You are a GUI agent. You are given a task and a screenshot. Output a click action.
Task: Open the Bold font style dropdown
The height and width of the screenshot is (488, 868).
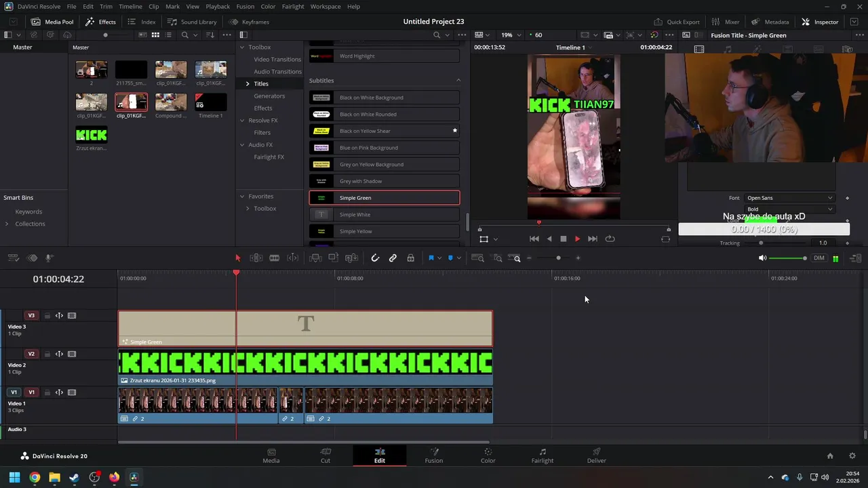pyautogui.click(x=789, y=209)
